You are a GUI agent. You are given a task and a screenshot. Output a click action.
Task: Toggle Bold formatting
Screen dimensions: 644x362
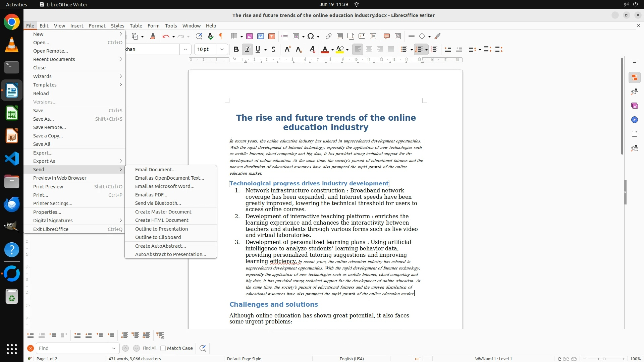(236, 49)
